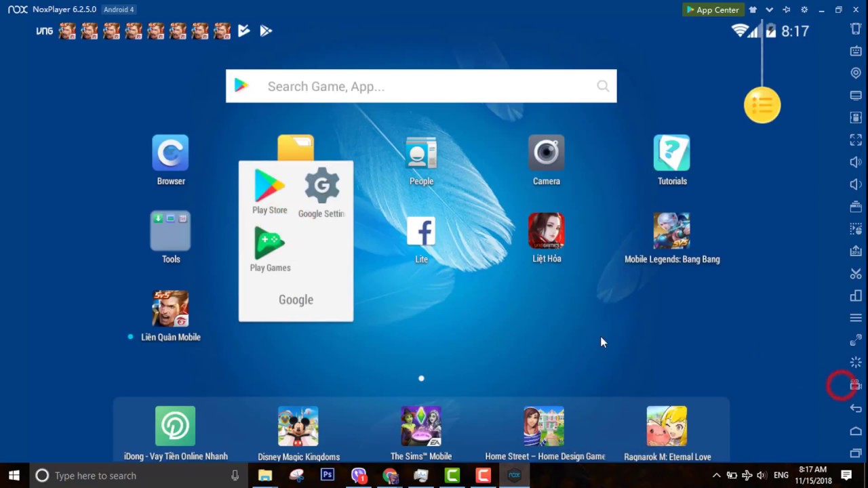This screenshot has width=868, height=488.
Task: Click the taskbar microphone icon
Action: (x=235, y=475)
